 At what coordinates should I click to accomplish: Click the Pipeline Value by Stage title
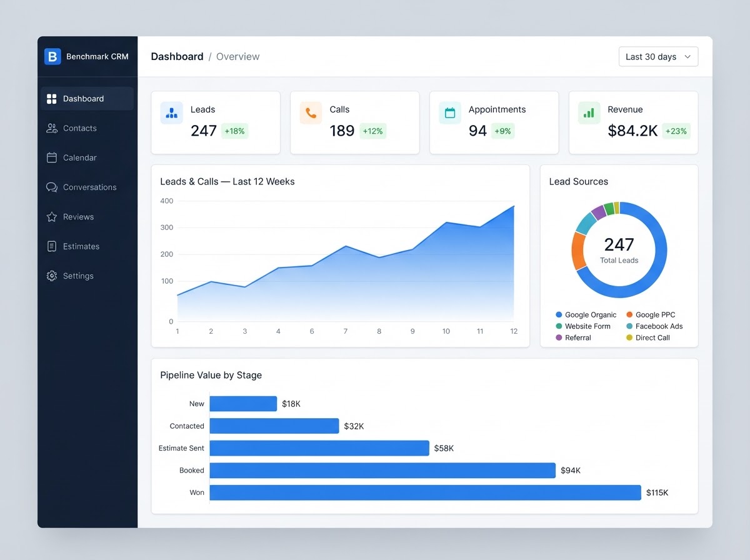coord(211,376)
